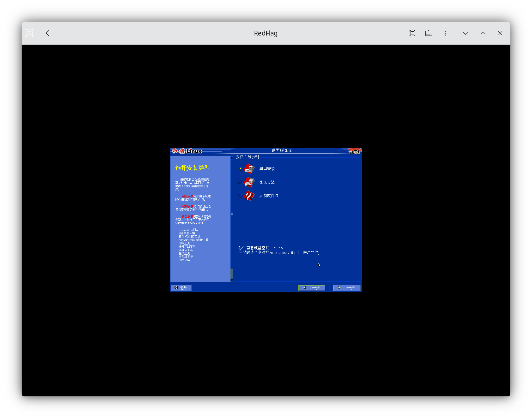Select the 典型安装 radio button
Viewport: 532px width, 418px height.
[x=240, y=168]
